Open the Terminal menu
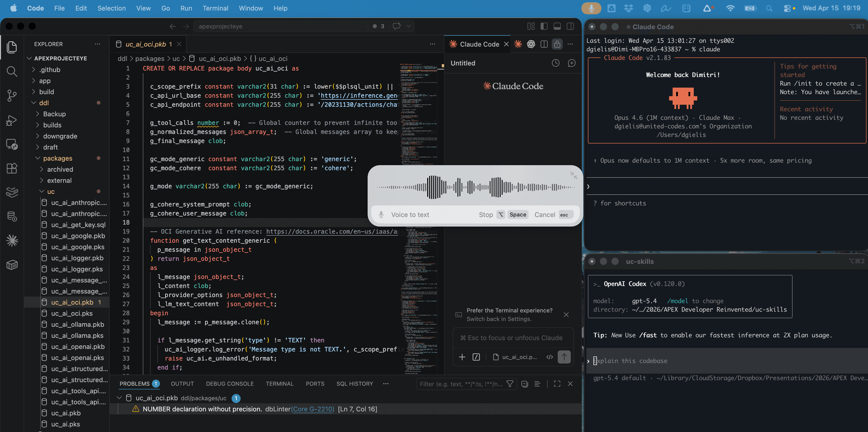 pyautogui.click(x=216, y=8)
